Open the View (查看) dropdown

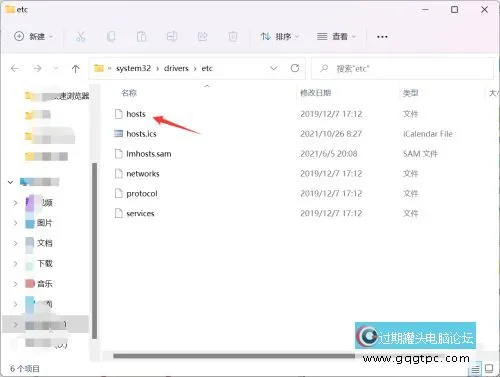[x=336, y=36]
